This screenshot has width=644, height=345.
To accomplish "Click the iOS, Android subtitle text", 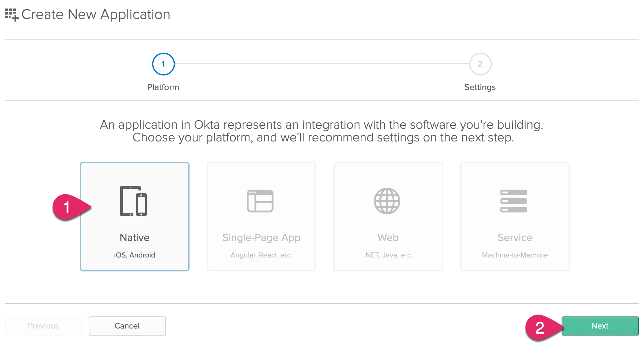I will pyautogui.click(x=134, y=255).
